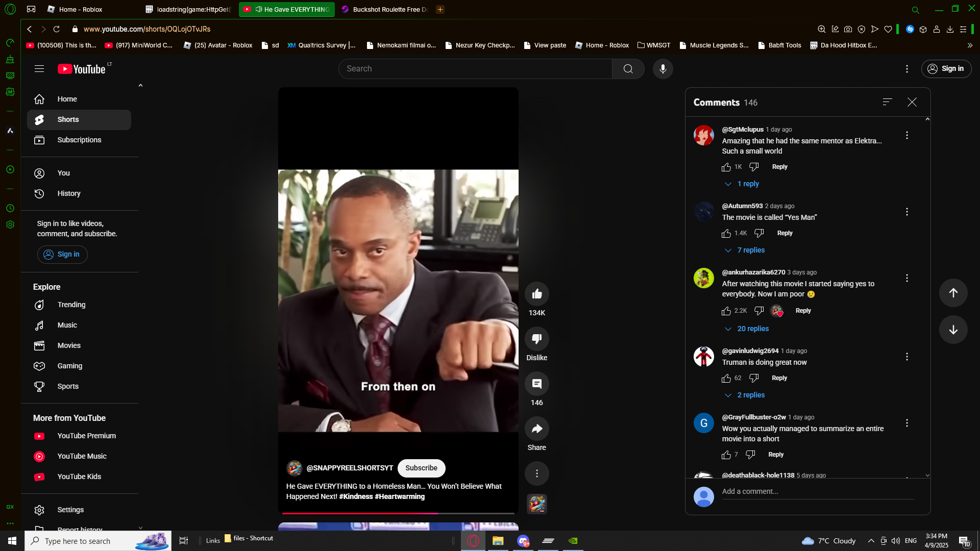This screenshot has height=551, width=980.
Task: Open the Da Hood Hitbox bookmark
Action: click(x=843, y=45)
